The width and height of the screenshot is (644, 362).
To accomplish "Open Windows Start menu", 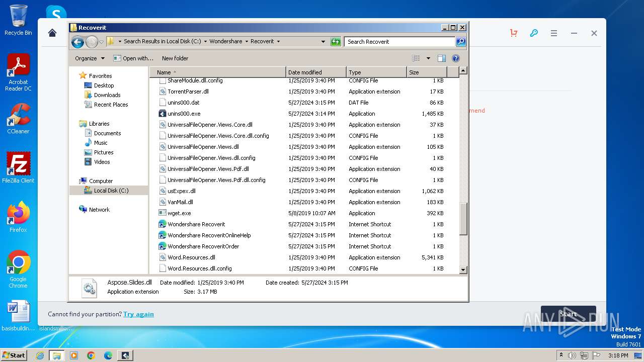I will [14, 355].
